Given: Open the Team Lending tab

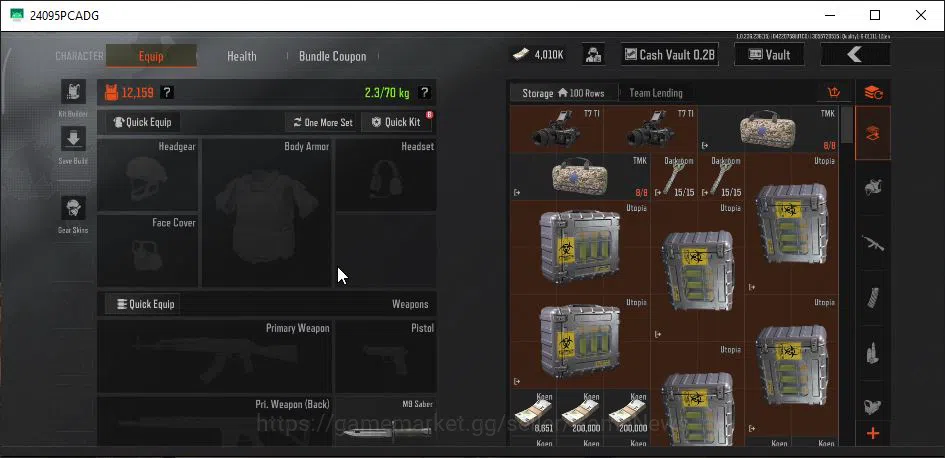Looking at the screenshot, I should (656, 93).
